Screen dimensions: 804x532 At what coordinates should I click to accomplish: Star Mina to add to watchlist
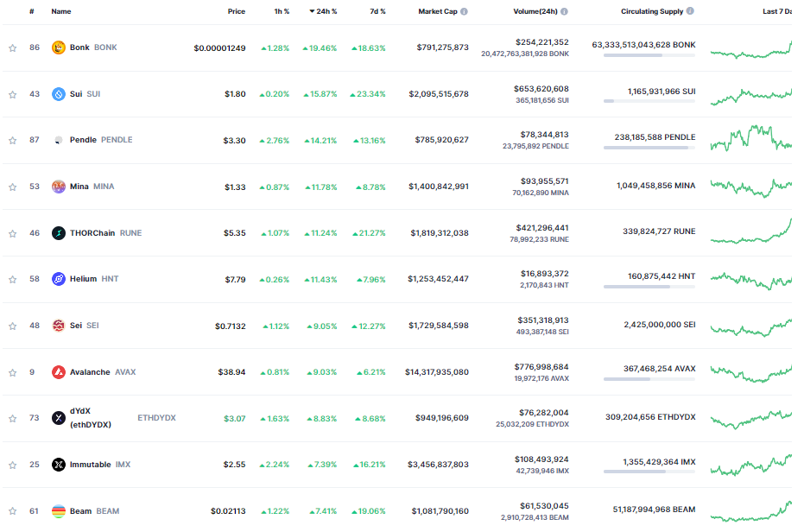click(x=13, y=187)
